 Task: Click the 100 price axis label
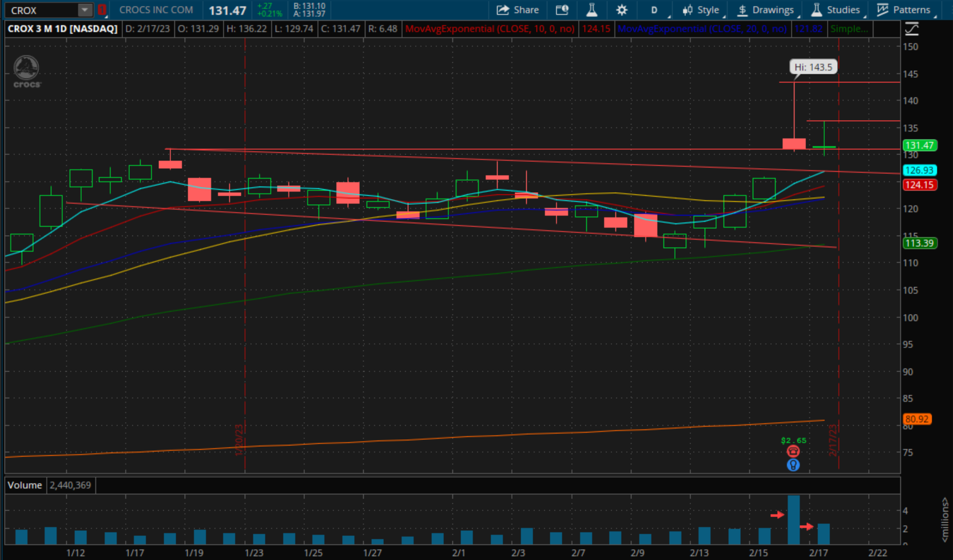tap(910, 317)
